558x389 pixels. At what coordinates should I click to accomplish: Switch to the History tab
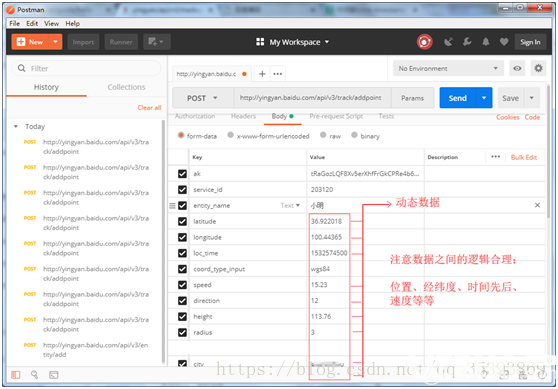click(x=46, y=87)
